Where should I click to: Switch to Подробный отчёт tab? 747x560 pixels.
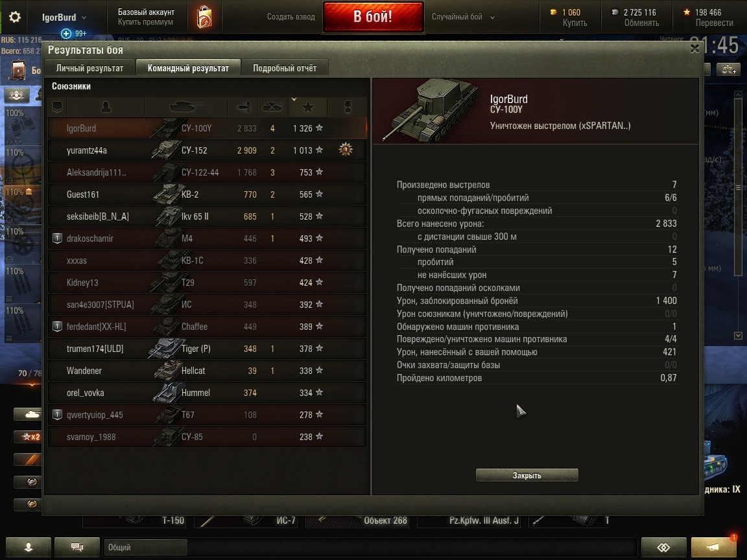(x=285, y=68)
